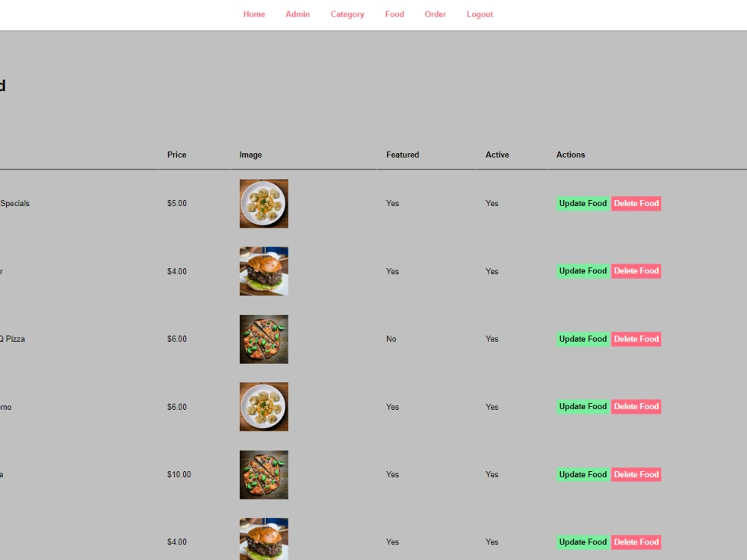Select the $10.00 price cell

coord(179,475)
